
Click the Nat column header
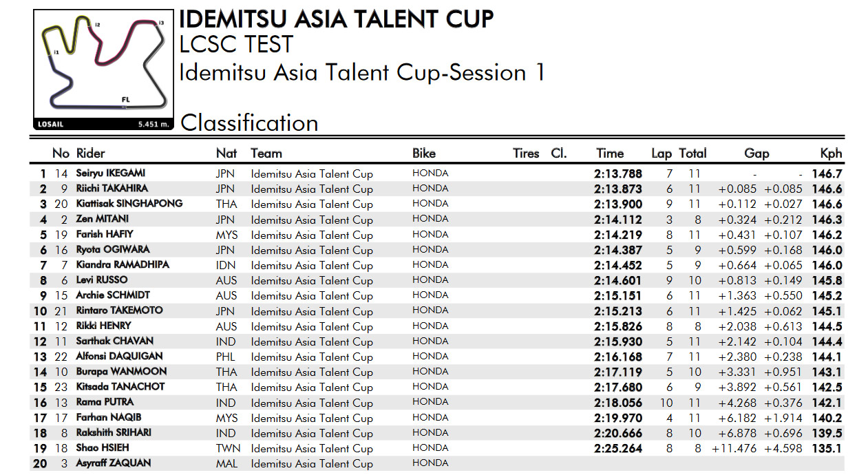pos(226,154)
